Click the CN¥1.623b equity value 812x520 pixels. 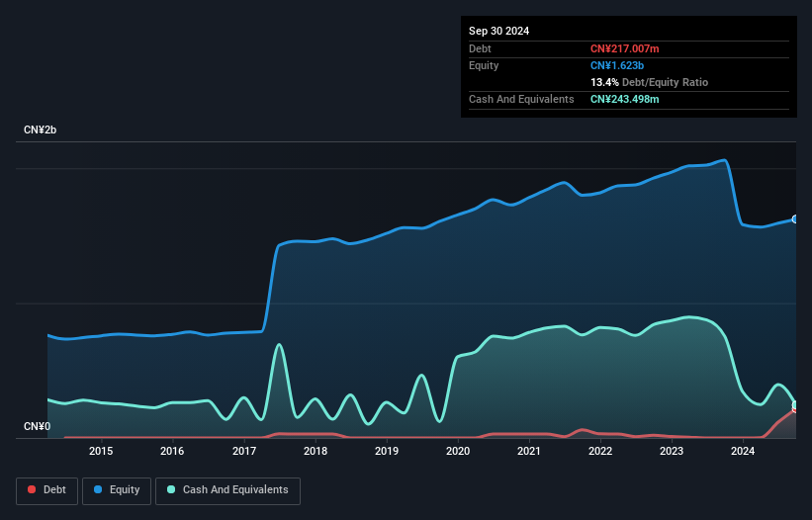(x=617, y=65)
